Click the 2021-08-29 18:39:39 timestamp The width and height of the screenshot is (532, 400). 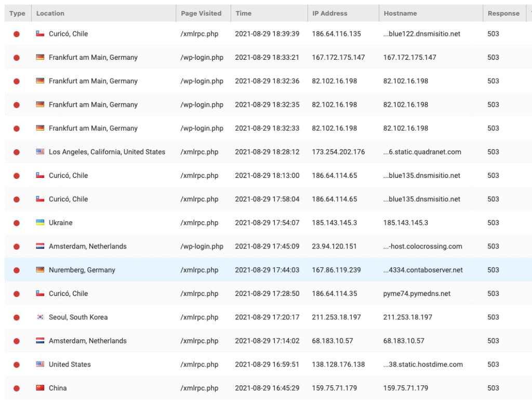[x=267, y=34]
